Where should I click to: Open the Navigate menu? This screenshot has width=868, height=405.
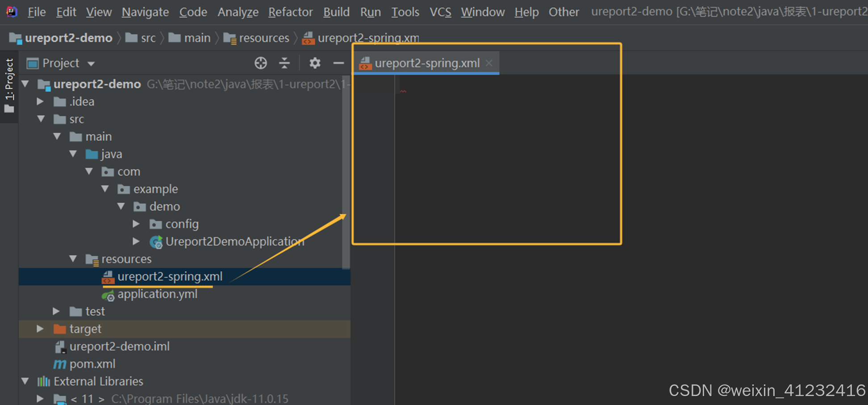pos(145,12)
